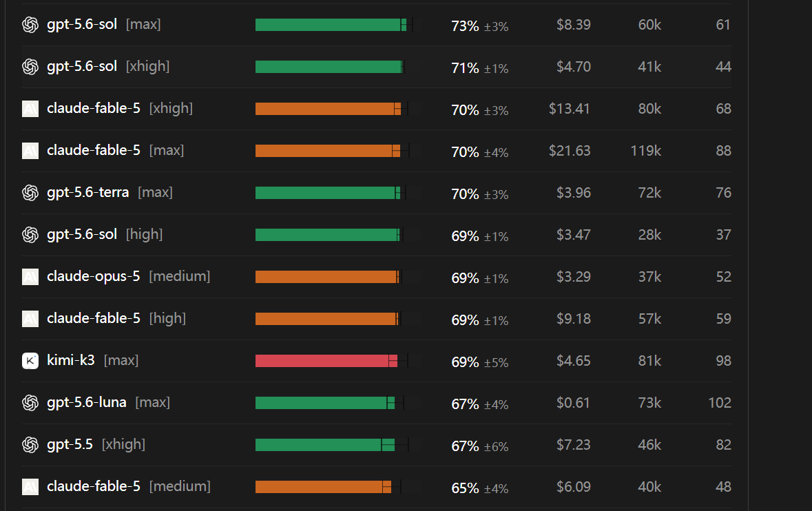Click the 102 value in the gpt-5.6-luna row

720,403
